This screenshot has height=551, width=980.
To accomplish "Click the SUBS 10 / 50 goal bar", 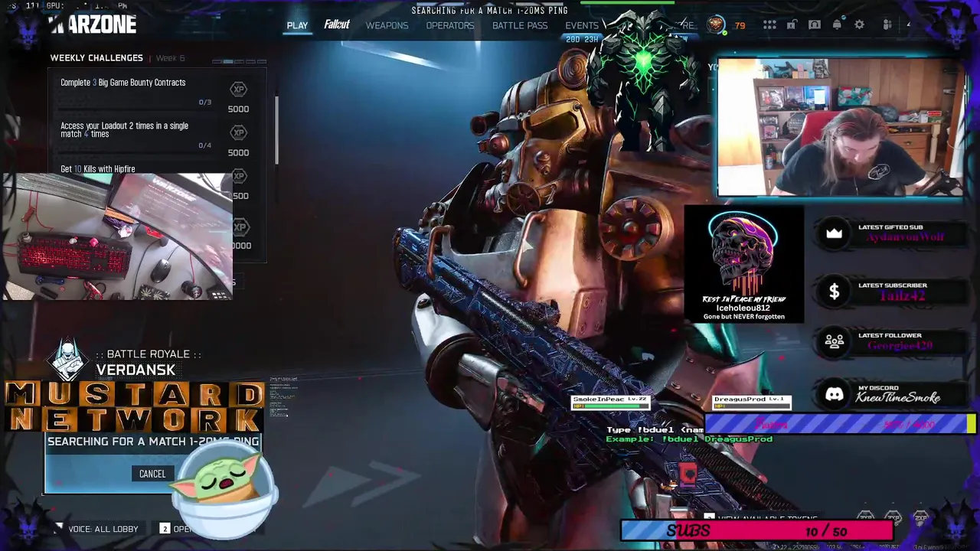I will [x=757, y=530].
